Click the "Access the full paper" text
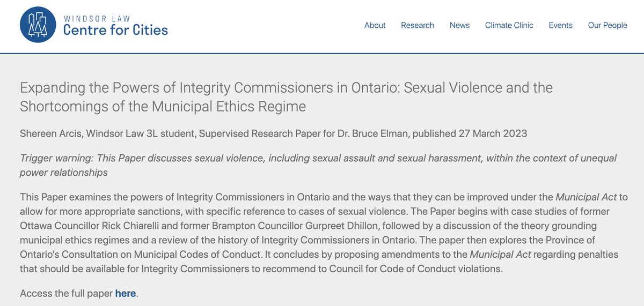 click(66, 293)
